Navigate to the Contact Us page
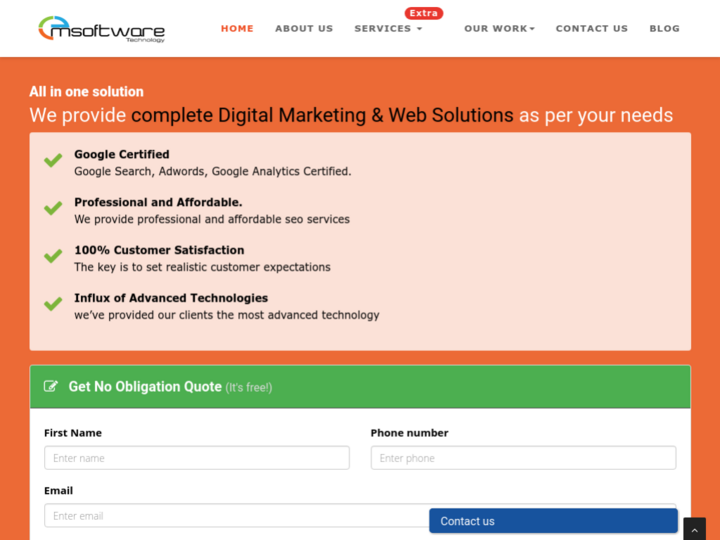Image resolution: width=720 pixels, height=540 pixels. point(592,29)
